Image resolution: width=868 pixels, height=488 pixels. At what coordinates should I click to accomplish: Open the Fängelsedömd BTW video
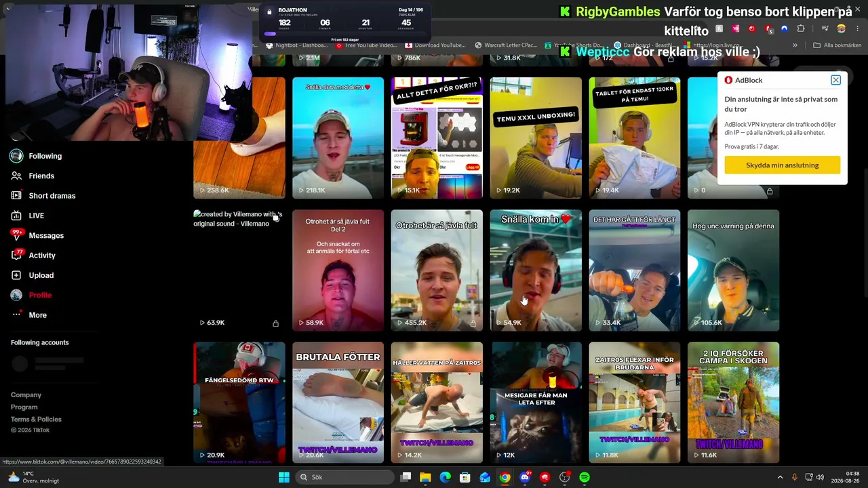239,403
